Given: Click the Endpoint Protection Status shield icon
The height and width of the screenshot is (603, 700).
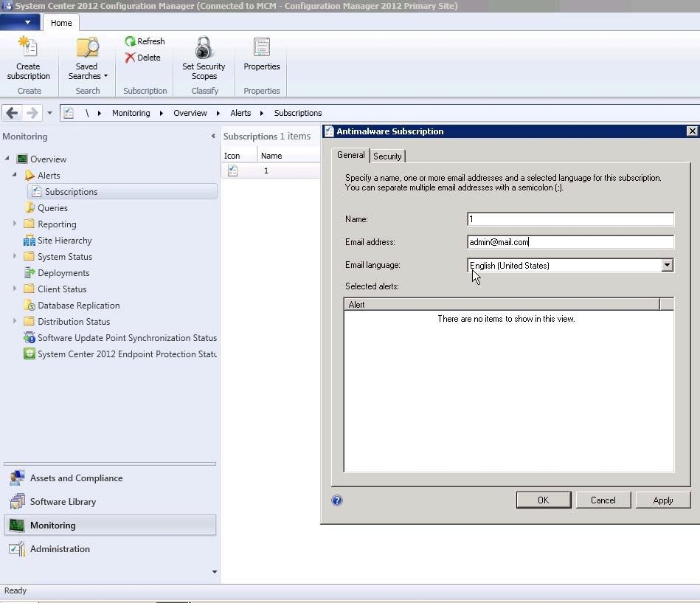Looking at the screenshot, I should tap(30, 354).
